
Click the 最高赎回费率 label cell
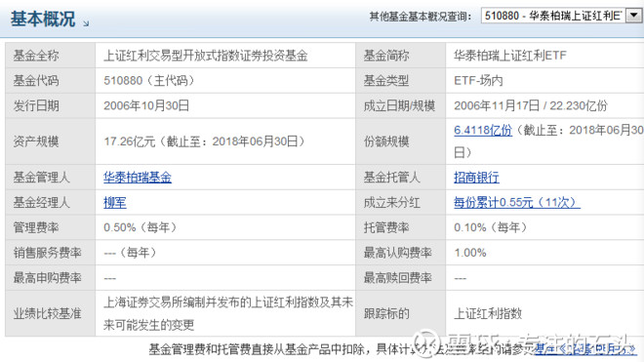click(x=400, y=278)
